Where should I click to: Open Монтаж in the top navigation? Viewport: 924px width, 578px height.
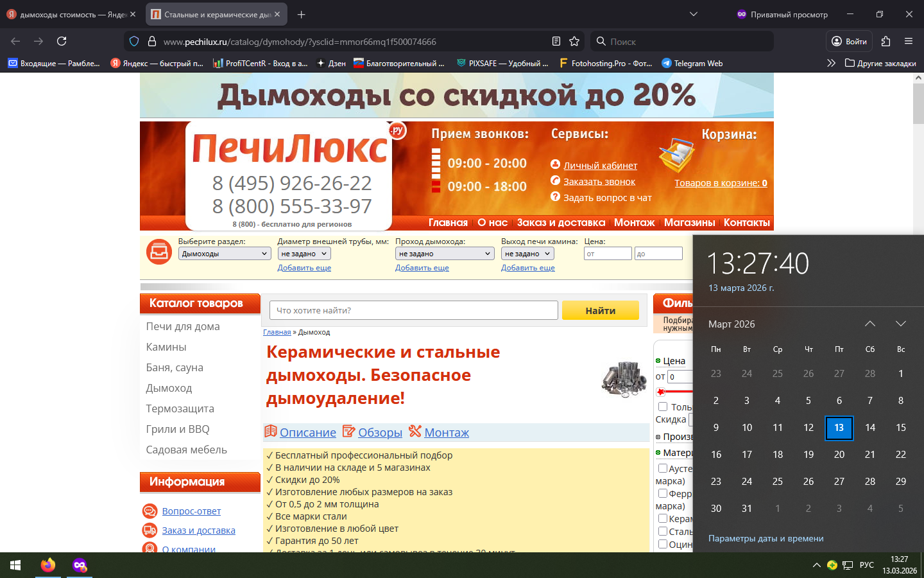634,222
